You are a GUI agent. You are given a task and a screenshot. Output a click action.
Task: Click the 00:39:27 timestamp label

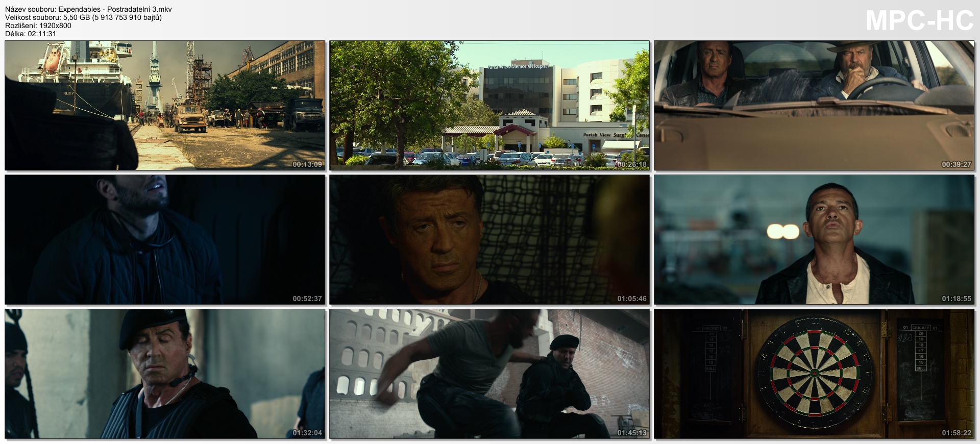[x=957, y=164]
